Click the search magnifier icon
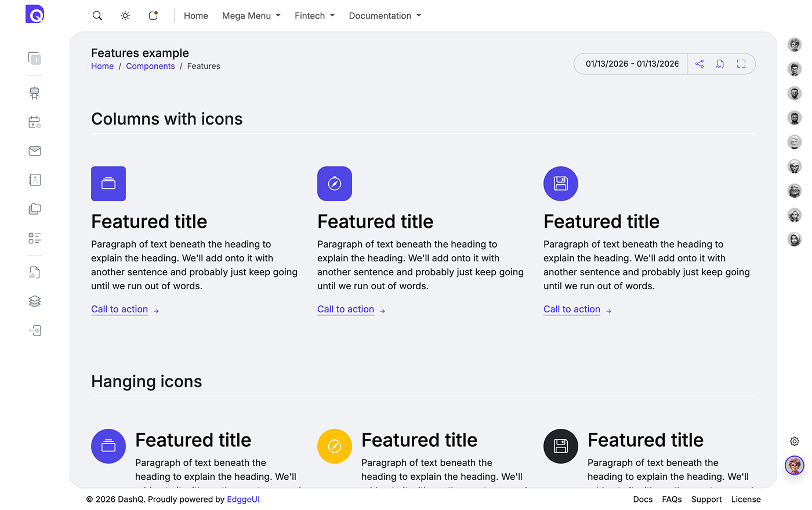Viewport: 812px width, 510px height. click(x=97, y=16)
